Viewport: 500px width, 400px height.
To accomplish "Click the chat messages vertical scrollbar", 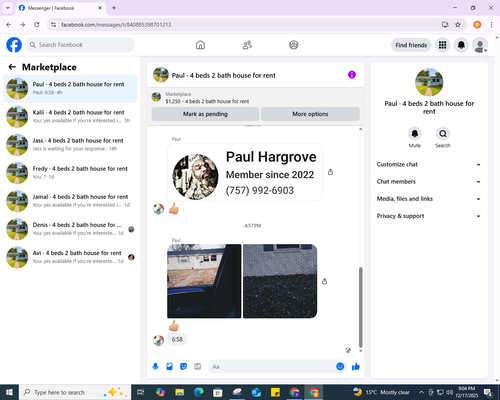I will coord(360,307).
